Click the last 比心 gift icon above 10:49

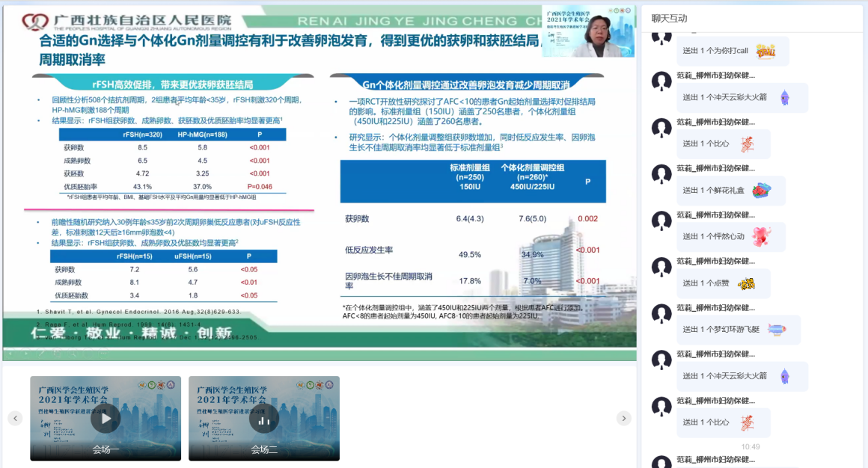[x=747, y=422]
